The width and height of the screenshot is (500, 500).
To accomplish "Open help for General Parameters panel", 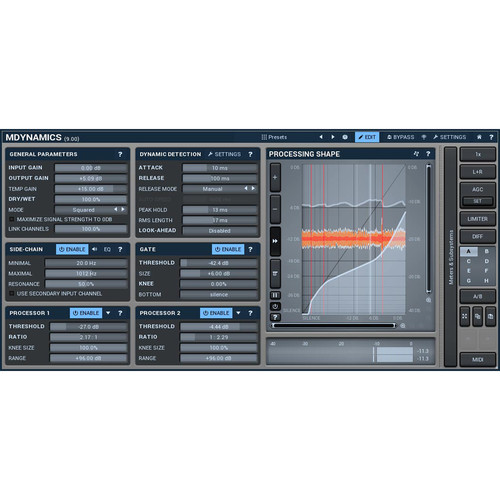I will pyautogui.click(x=120, y=154).
